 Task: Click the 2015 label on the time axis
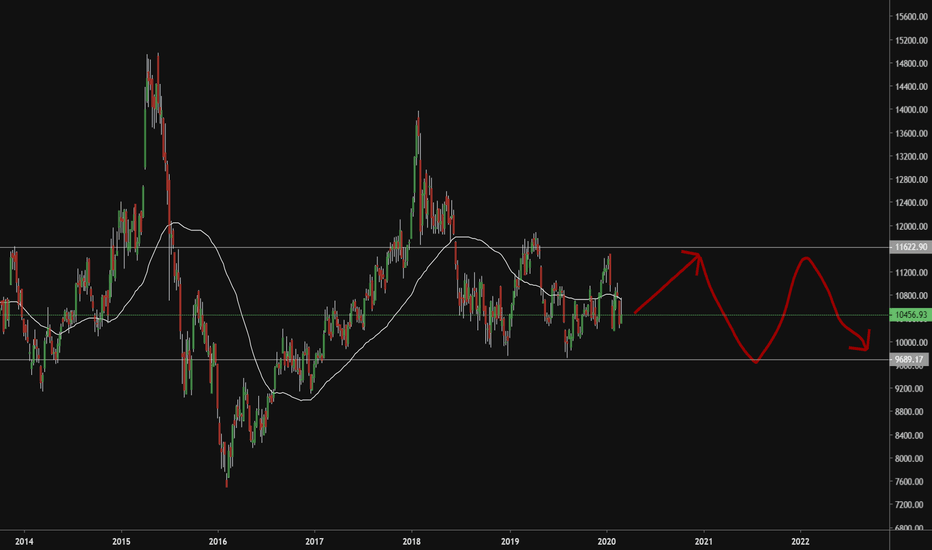pos(121,541)
